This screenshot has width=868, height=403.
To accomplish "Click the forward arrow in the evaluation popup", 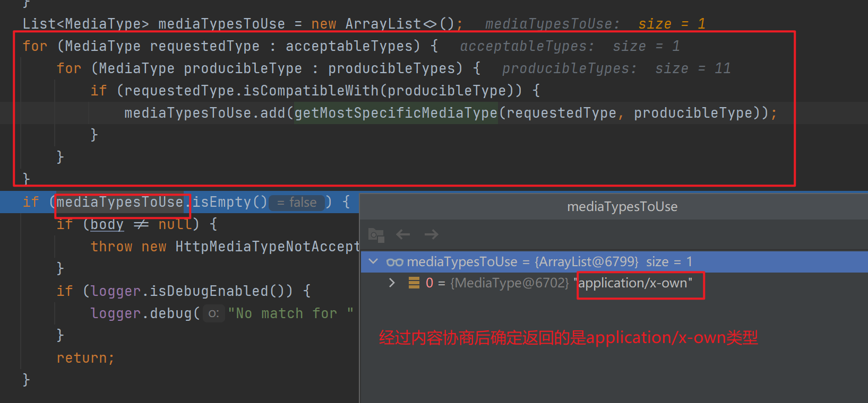I will pyautogui.click(x=431, y=234).
